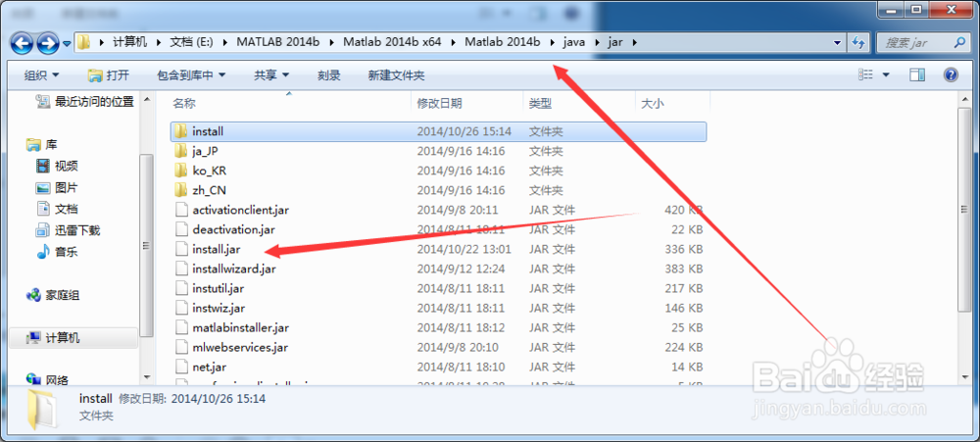This screenshot has width=980, height=442.
Task: Select deactivation.jar file icon
Action: (181, 229)
